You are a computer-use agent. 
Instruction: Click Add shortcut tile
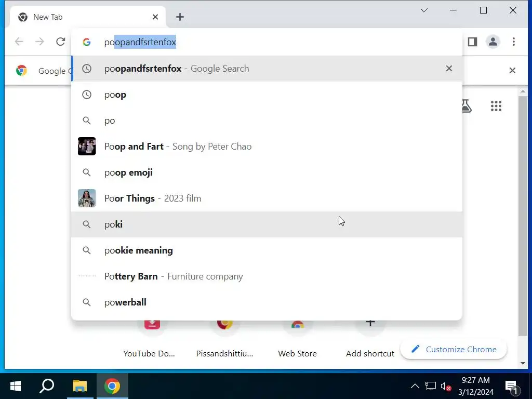(x=370, y=339)
